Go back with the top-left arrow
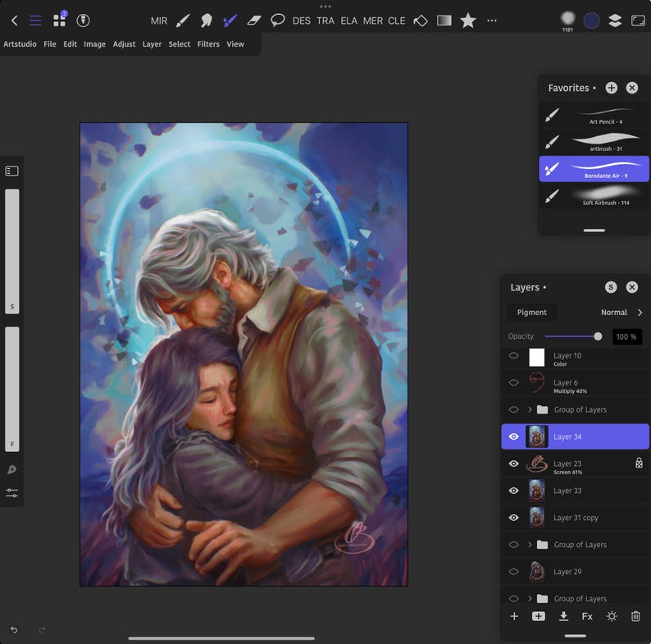651x644 pixels. coord(14,21)
